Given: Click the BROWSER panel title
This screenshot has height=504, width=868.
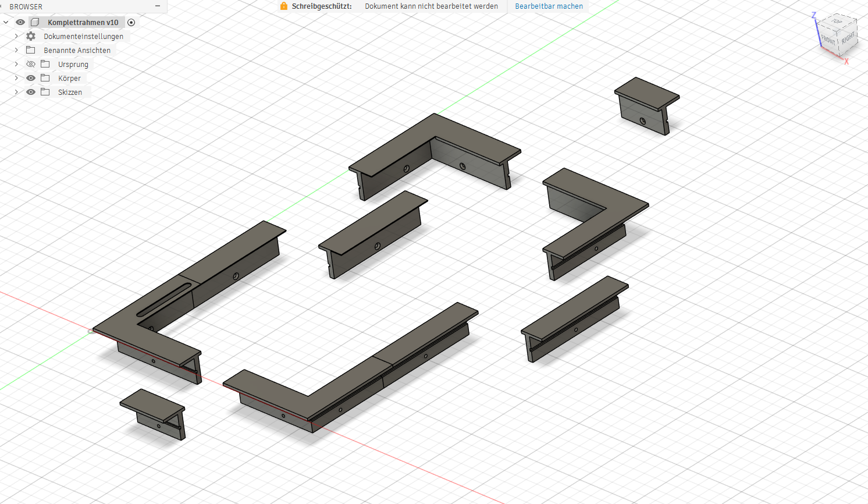Looking at the screenshot, I should [26, 6].
